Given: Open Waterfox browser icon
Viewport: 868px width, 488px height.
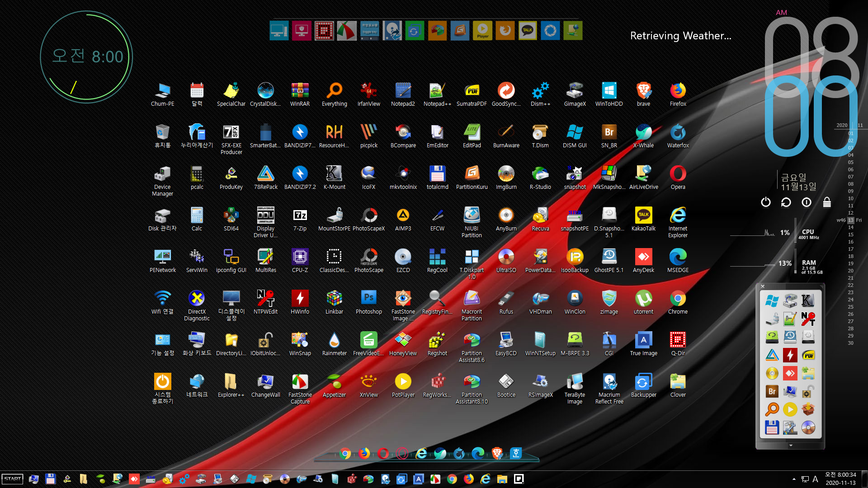Looking at the screenshot, I should coord(678,136).
